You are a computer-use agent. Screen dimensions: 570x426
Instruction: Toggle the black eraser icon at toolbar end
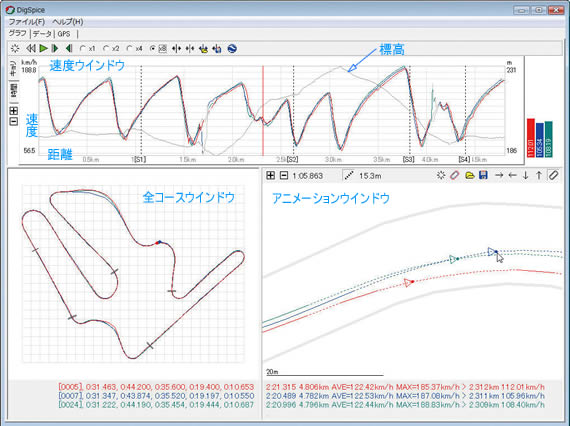click(x=554, y=175)
